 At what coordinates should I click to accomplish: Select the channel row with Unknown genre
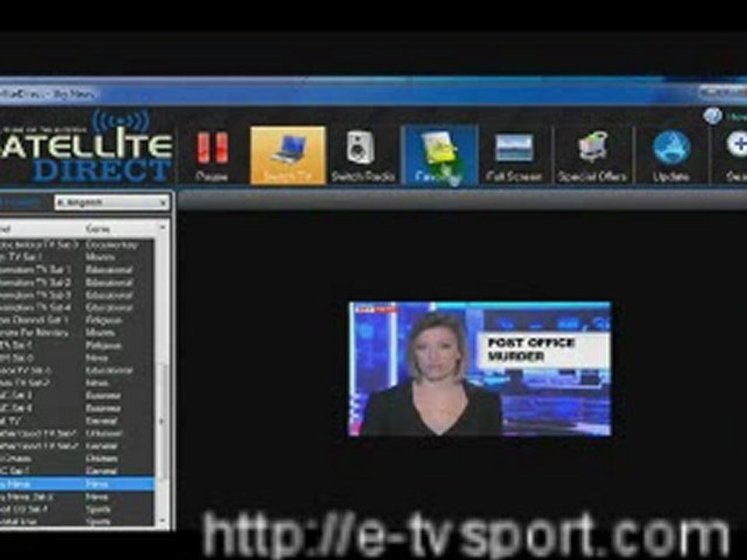tap(76, 433)
